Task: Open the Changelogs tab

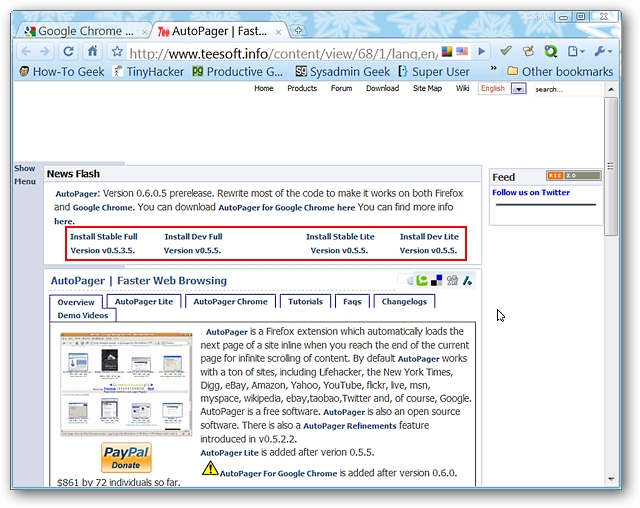Action: 404,302
